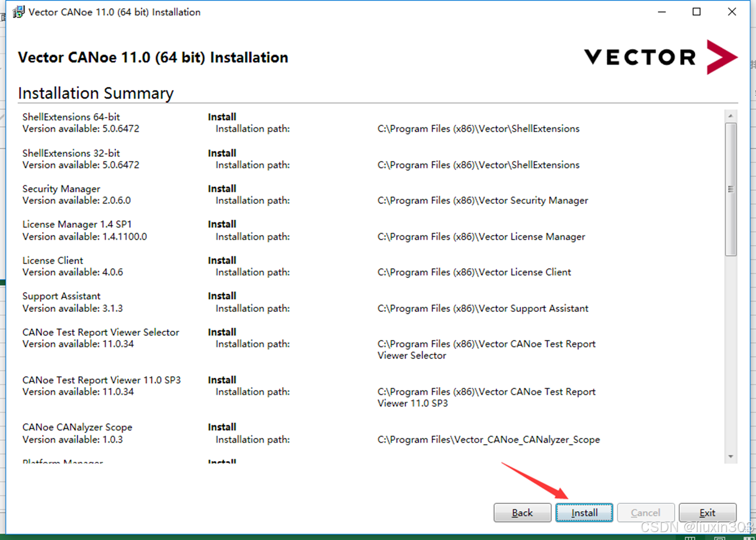Select 'ShellExtensions 64-bit' entry
The height and width of the screenshot is (540, 756).
(x=71, y=117)
